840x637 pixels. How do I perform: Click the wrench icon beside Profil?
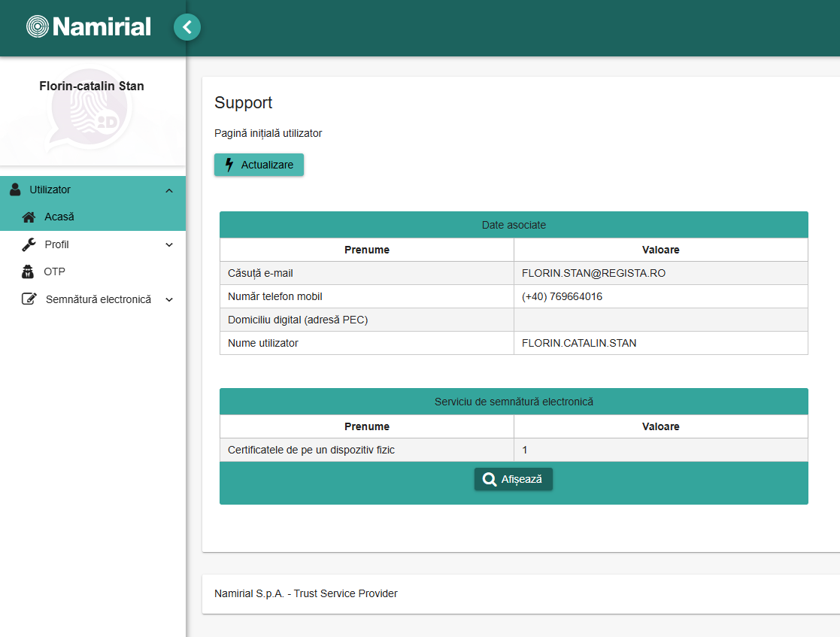tap(29, 244)
